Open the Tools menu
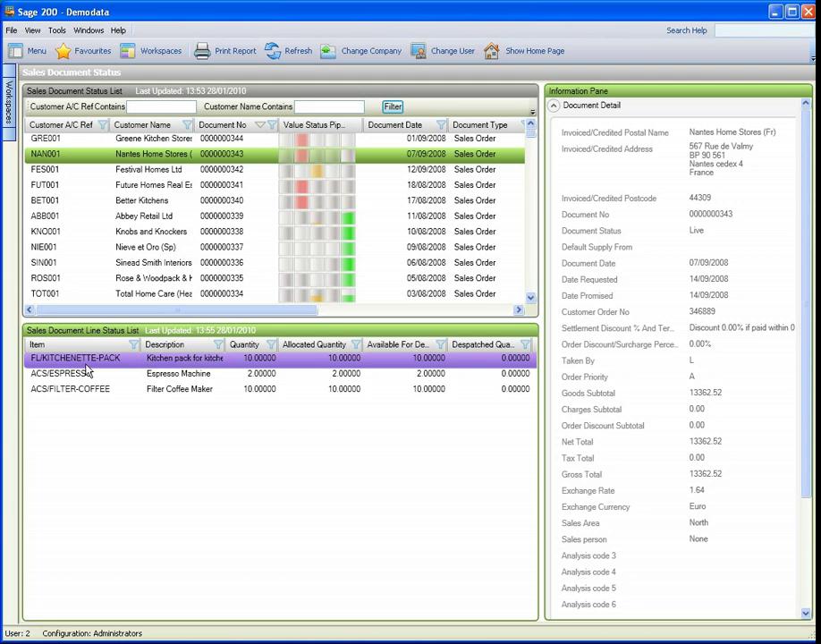 pos(57,30)
